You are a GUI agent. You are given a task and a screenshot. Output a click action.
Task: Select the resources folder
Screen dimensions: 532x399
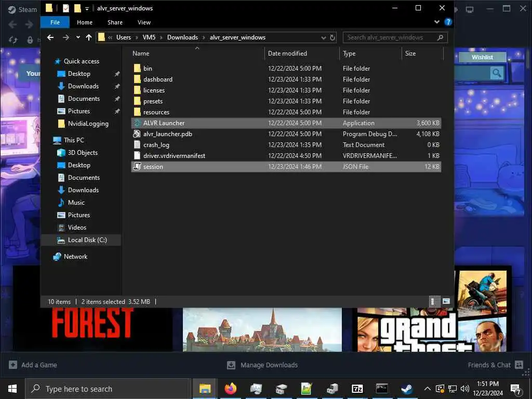(x=286, y=112)
